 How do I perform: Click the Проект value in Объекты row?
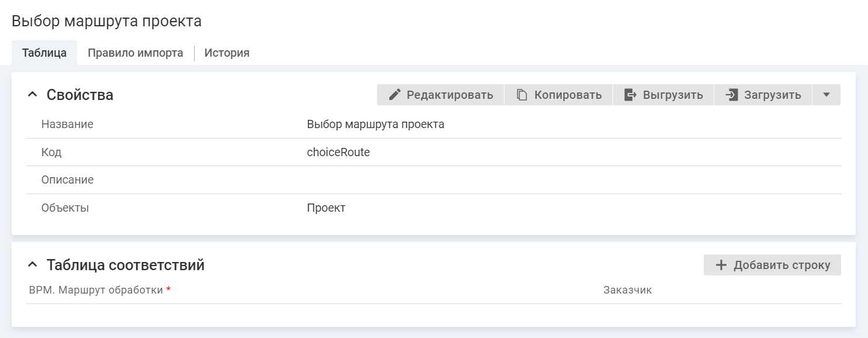point(326,208)
